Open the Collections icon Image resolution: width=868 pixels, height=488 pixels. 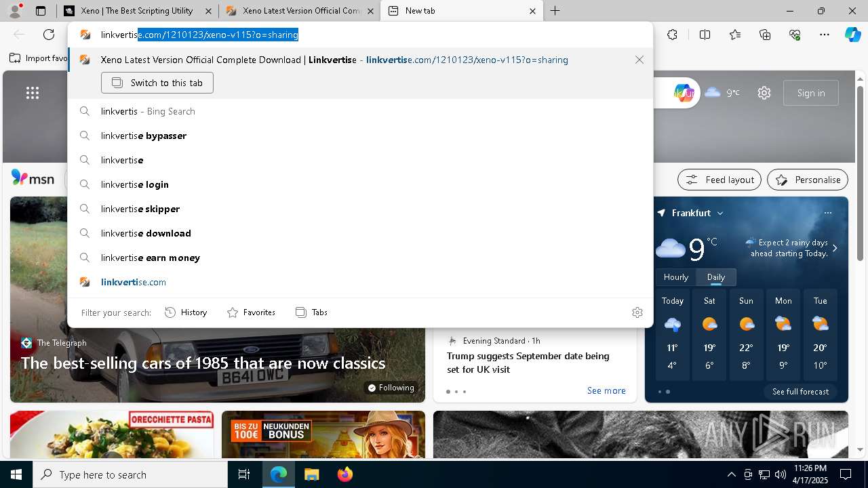point(765,35)
